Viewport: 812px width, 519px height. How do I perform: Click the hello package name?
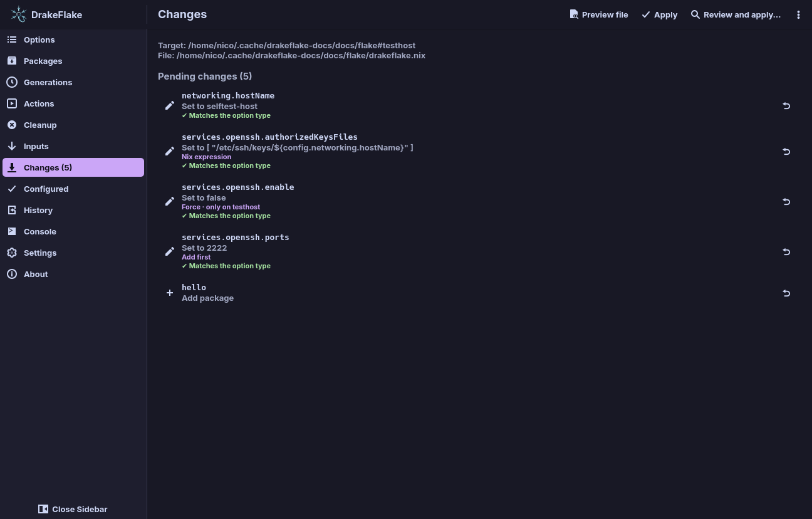194,287
